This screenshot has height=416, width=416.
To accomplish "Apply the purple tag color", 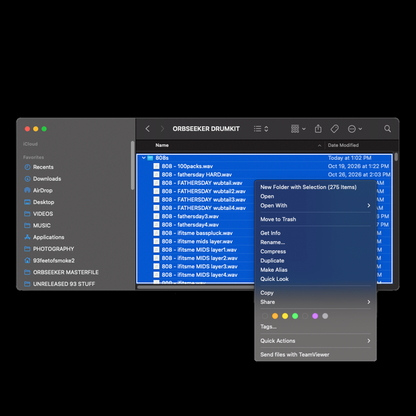I will [x=315, y=316].
